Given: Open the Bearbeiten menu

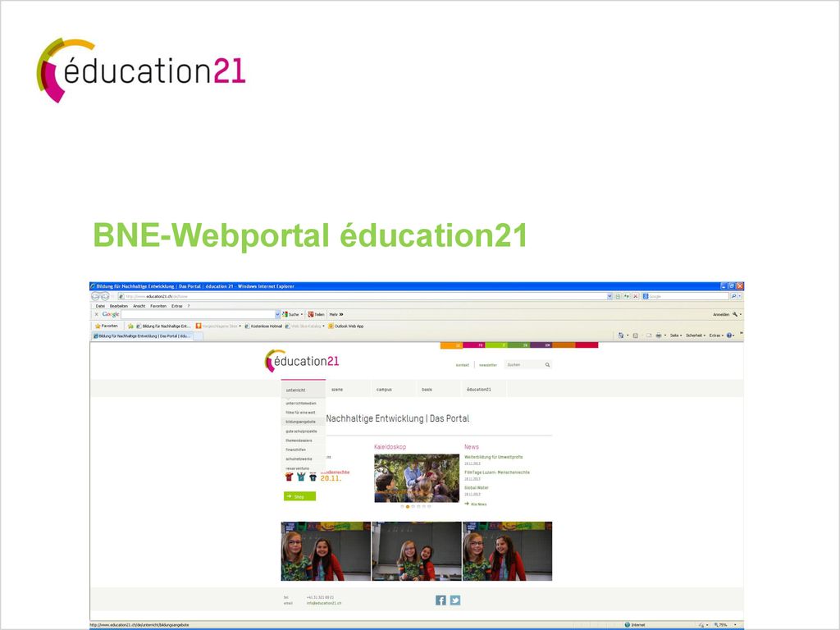Looking at the screenshot, I should pos(119,306).
